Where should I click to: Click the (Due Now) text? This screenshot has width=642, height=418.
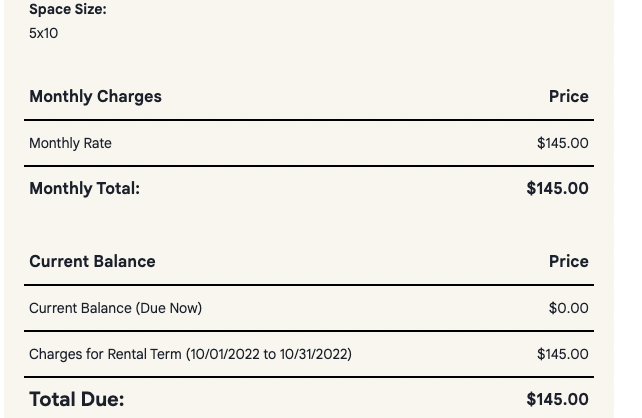tap(168, 308)
